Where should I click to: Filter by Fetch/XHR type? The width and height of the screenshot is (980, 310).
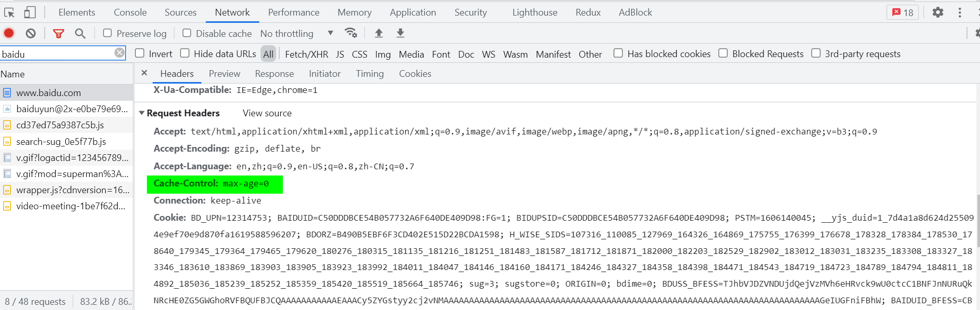[307, 54]
